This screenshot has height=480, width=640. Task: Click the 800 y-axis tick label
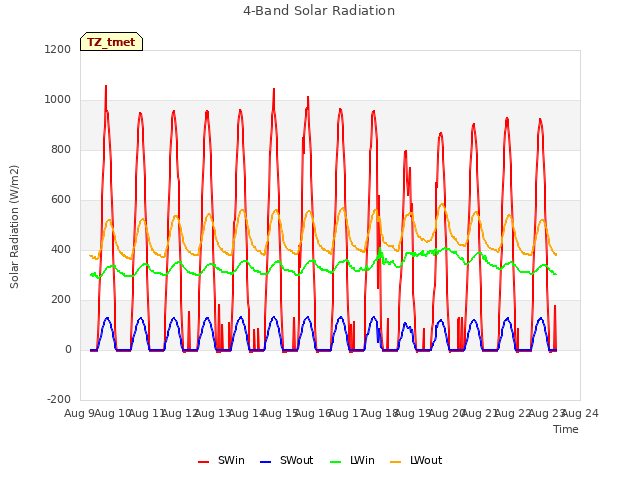(61, 150)
